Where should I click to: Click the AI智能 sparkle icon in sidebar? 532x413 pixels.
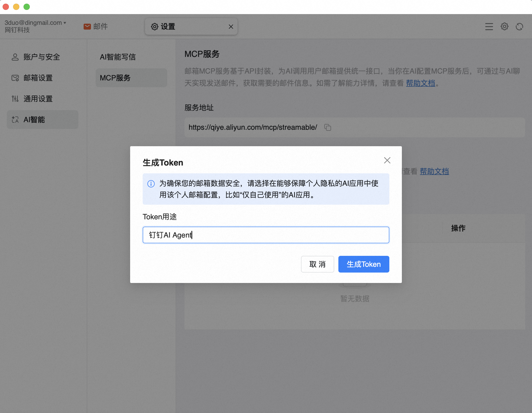[x=15, y=120]
